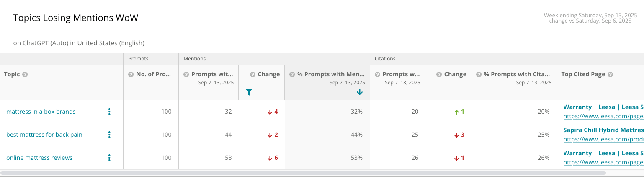The height and width of the screenshot is (177, 644).
Task: Open three-dot menu for online mattress reviews
Action: pyautogui.click(x=109, y=158)
